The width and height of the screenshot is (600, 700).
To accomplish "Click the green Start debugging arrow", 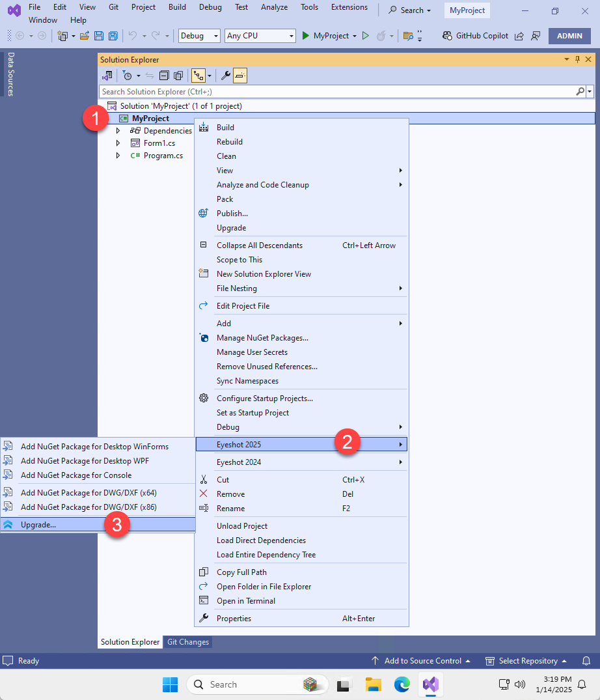I will coord(306,36).
